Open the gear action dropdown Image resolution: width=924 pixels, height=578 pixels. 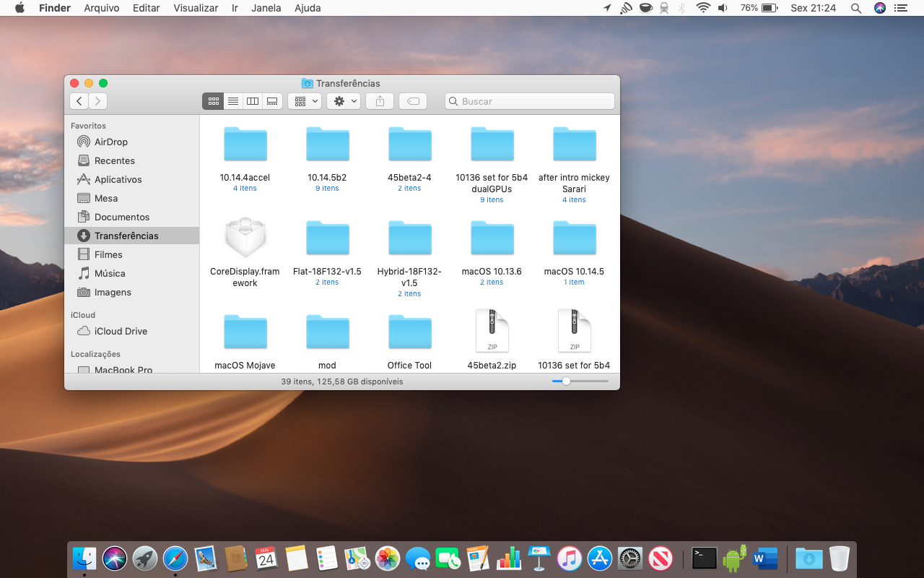pyautogui.click(x=344, y=101)
